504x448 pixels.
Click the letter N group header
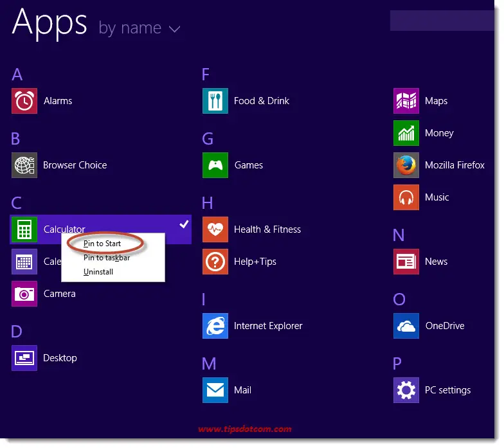[399, 235]
